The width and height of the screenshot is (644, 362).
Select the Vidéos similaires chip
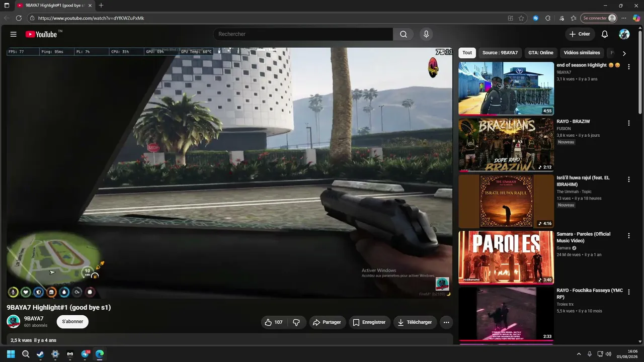[x=582, y=53]
